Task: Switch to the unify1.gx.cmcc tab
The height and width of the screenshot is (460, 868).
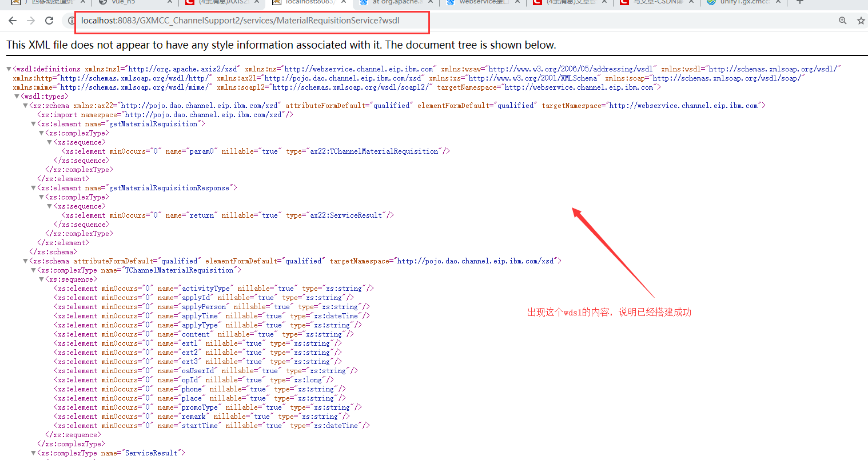Action: pos(744,2)
